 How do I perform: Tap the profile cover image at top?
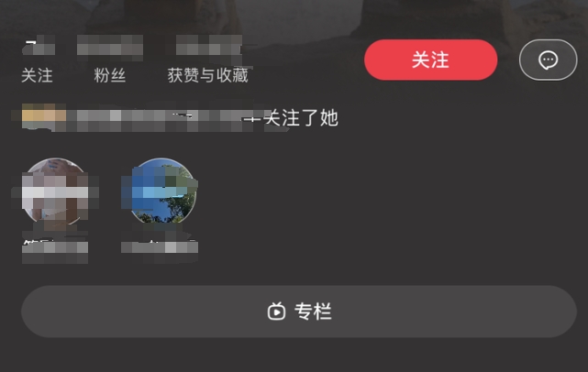(294, 15)
